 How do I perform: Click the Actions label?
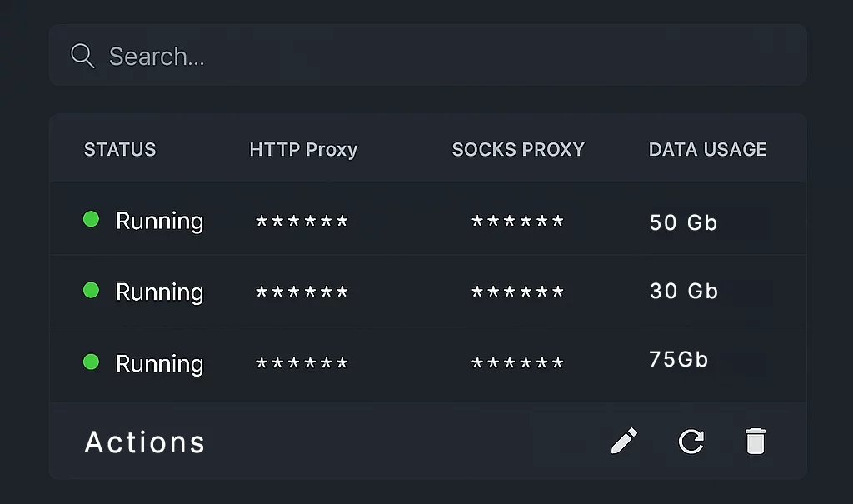(x=145, y=442)
